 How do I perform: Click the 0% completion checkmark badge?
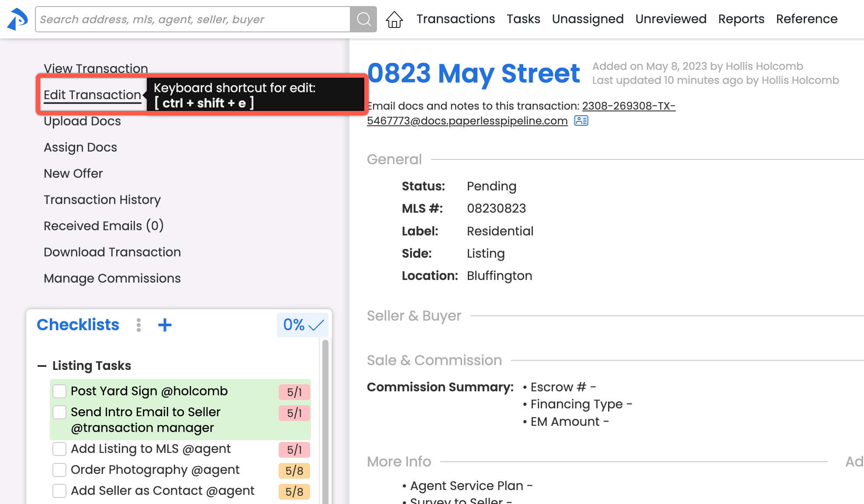(x=303, y=325)
